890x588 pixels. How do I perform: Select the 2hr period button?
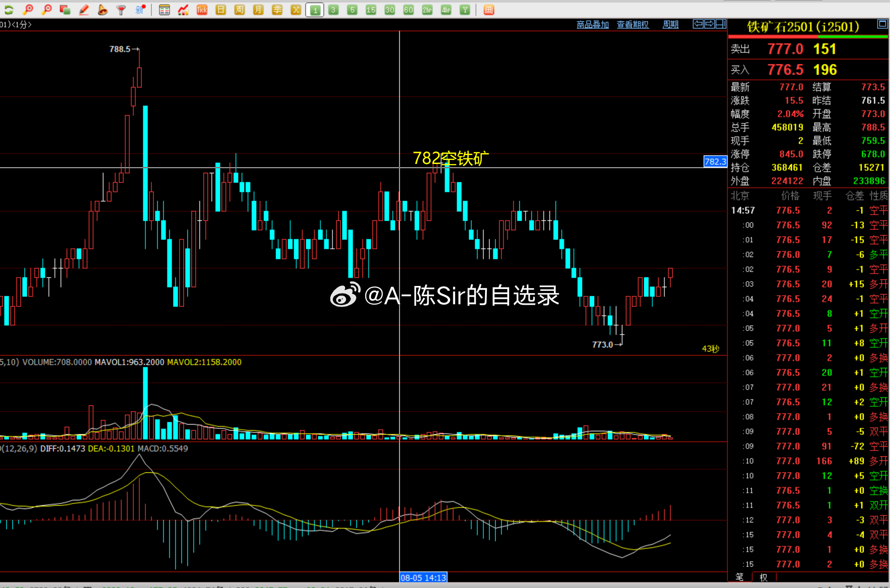(x=427, y=10)
